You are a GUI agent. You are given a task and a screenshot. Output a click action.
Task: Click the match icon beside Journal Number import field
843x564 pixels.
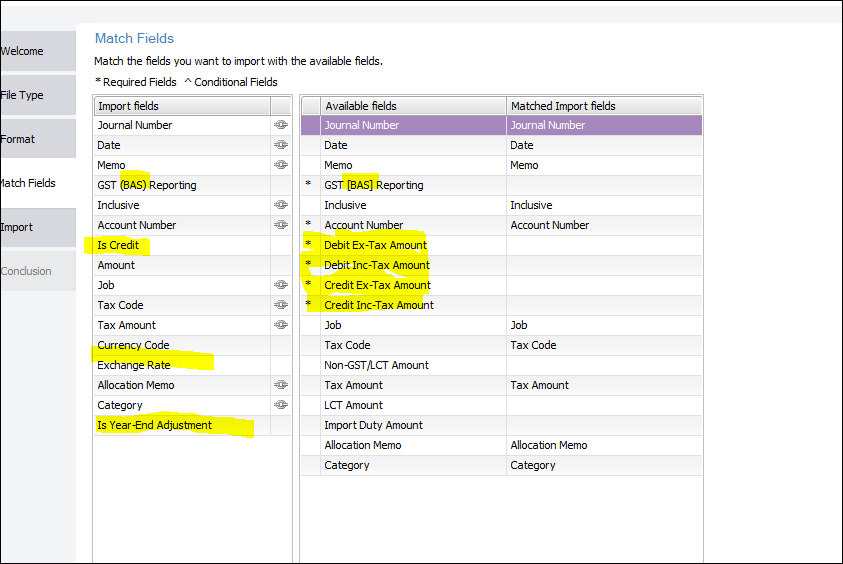pyautogui.click(x=280, y=125)
